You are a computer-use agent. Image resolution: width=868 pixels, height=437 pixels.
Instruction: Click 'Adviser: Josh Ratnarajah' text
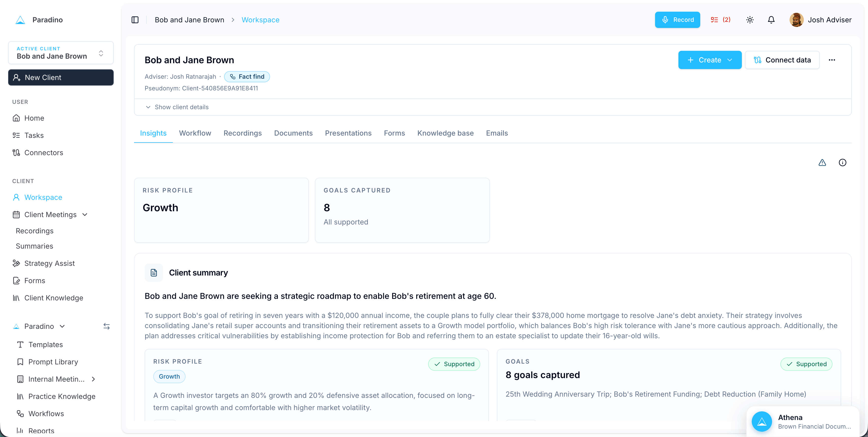180,76
